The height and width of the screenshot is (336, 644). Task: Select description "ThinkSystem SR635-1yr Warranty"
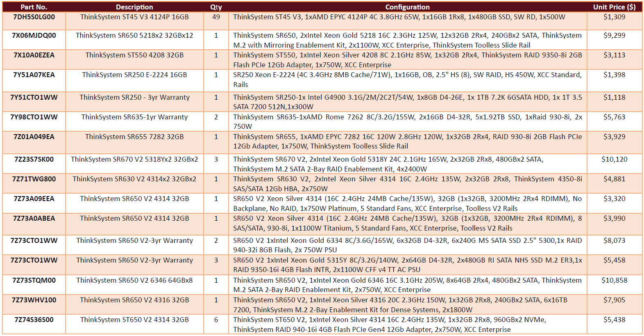coord(134,117)
